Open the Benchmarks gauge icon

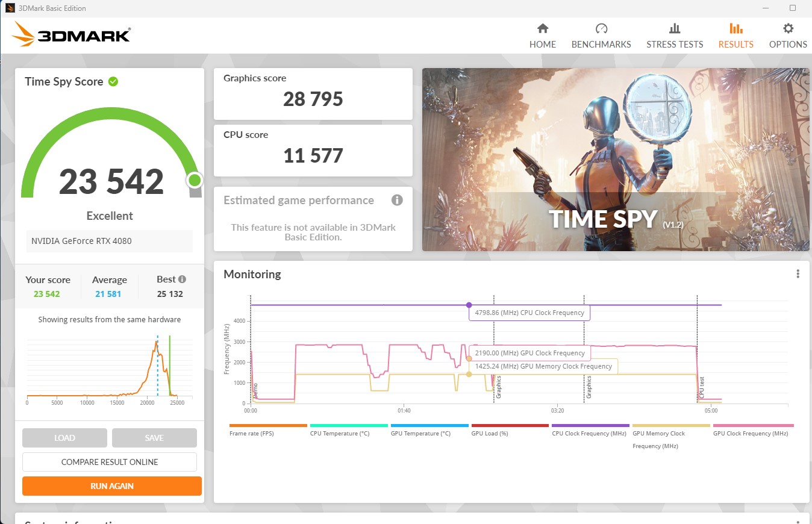point(601,28)
